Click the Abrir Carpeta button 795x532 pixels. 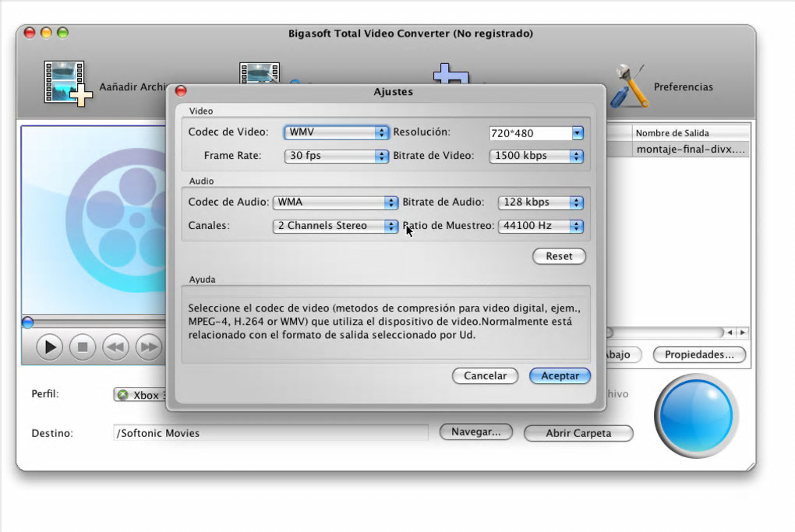tap(578, 433)
